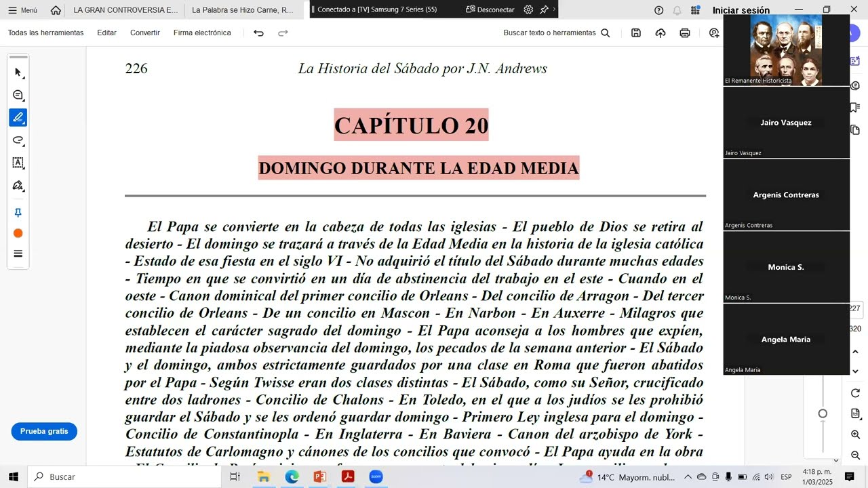The width and height of the screenshot is (868, 488).
Task: Click Buscar texto o herramientas search field
Action: coord(557,33)
